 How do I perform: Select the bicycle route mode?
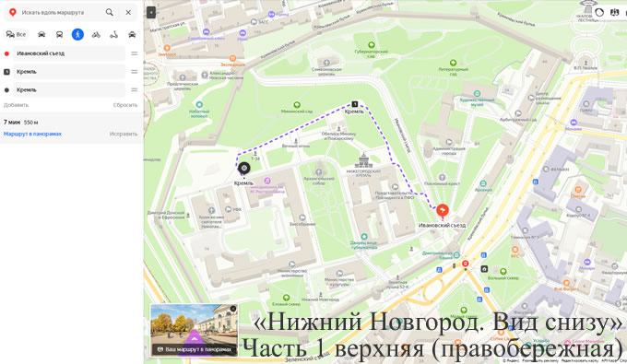[x=96, y=34]
